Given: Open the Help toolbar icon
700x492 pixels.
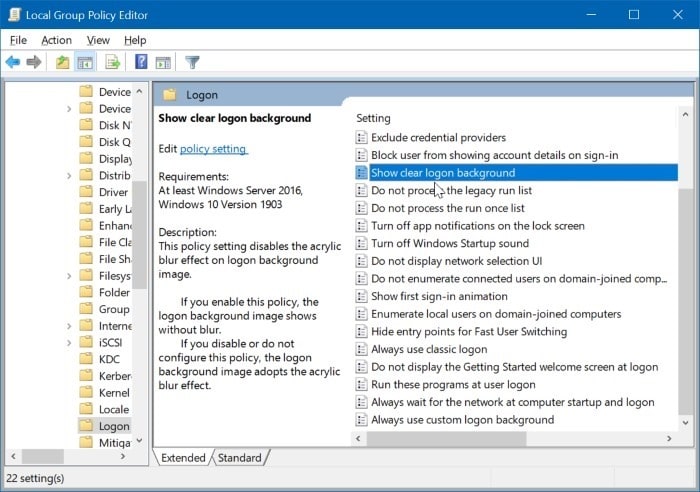Looking at the screenshot, I should (141, 62).
